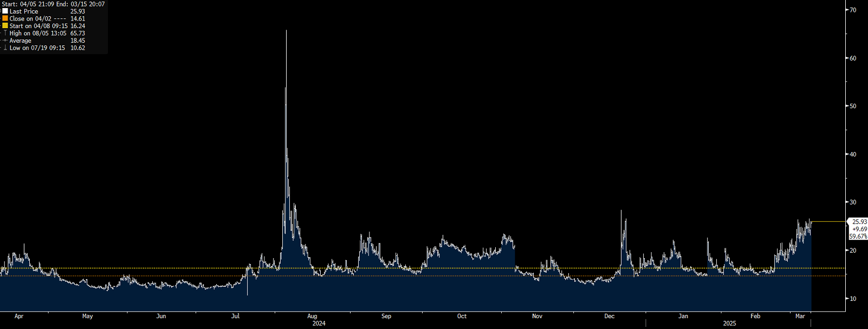This screenshot has height=329, width=868.
Task: Click the High marker icon in legend
Action: [5, 33]
